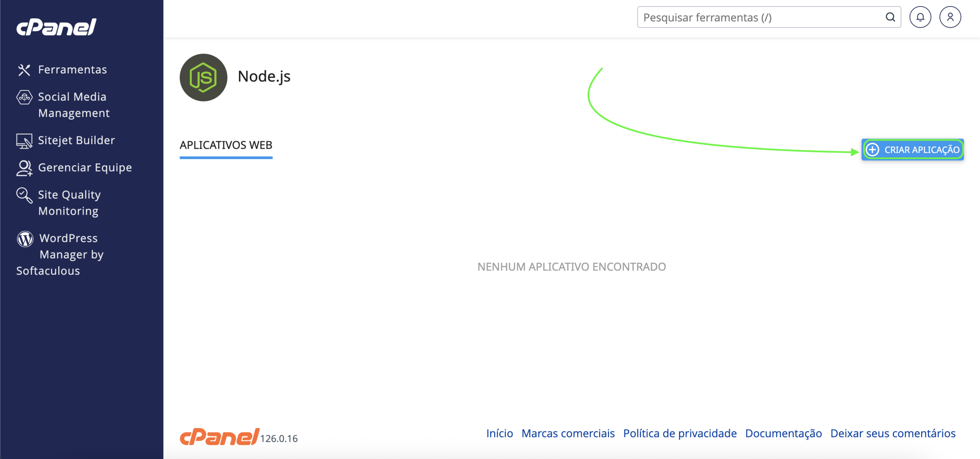The width and height of the screenshot is (980, 459).
Task: Select the APLICATIVOS WEB tab
Action: (226, 145)
